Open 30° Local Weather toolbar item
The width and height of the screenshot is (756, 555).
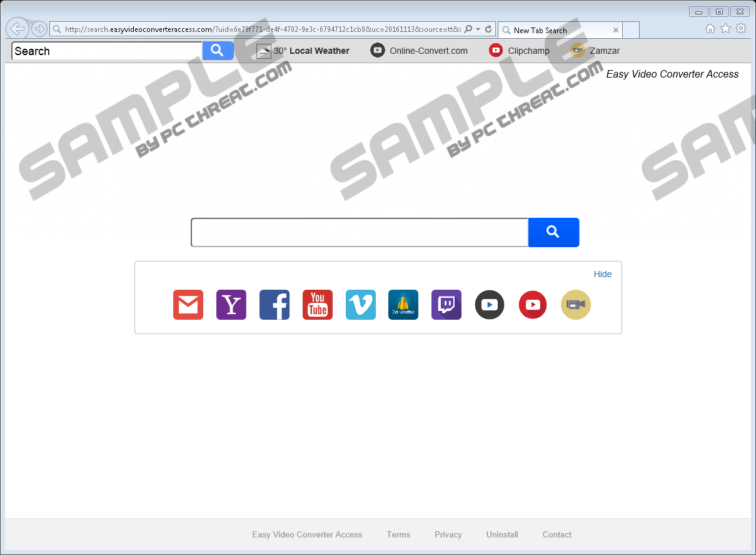pyautogui.click(x=303, y=51)
